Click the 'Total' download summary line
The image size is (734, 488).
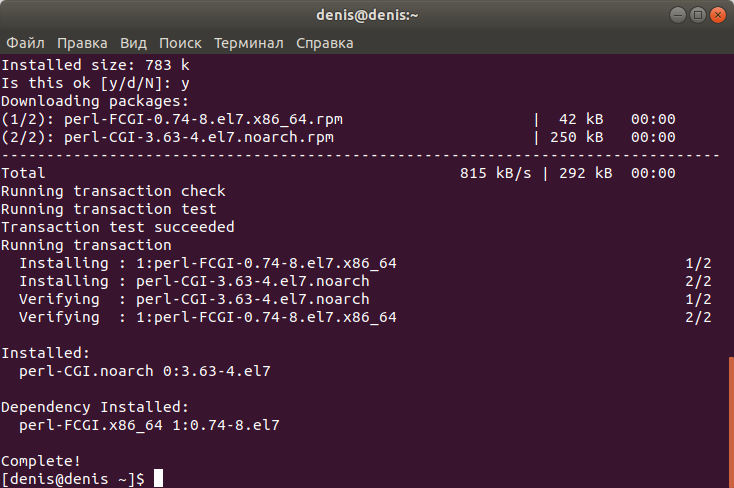point(338,173)
